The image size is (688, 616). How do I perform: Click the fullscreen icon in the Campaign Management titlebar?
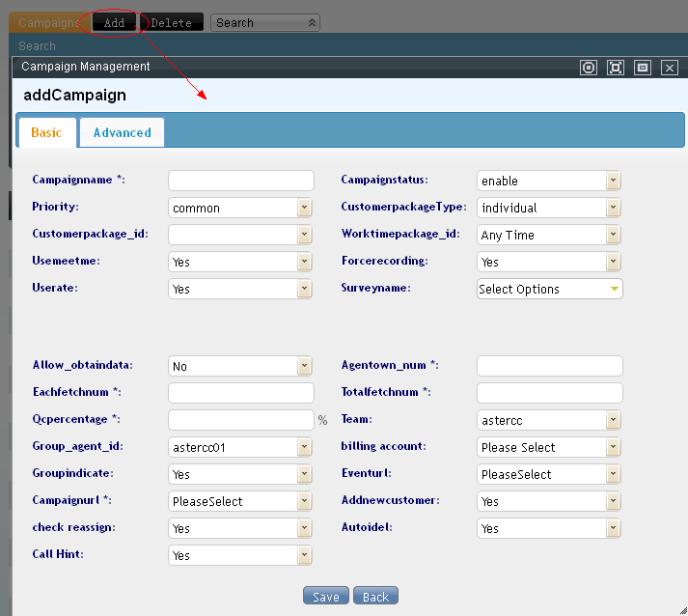(616, 68)
